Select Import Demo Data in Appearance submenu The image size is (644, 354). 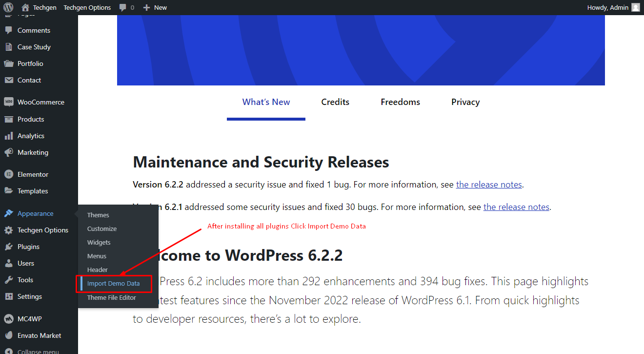pyautogui.click(x=113, y=283)
